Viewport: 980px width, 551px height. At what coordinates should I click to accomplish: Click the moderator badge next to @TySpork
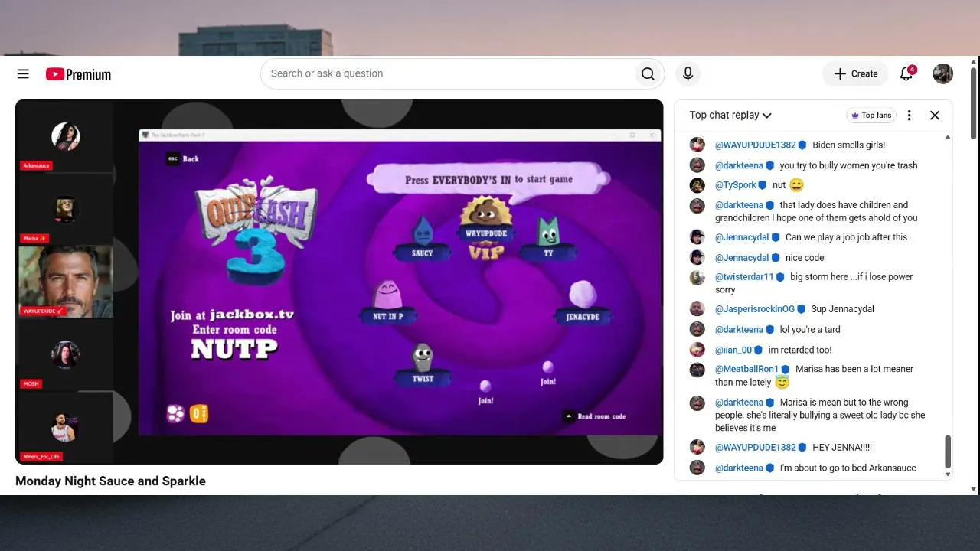762,185
